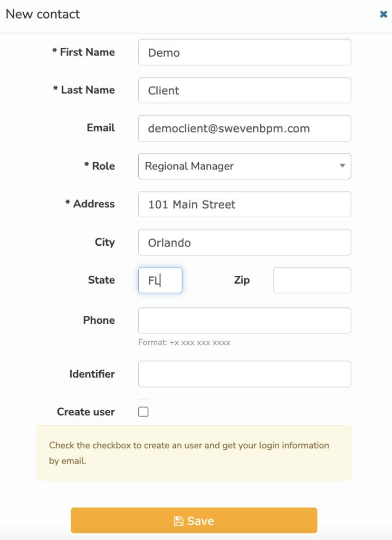
Task: Click the City field containing Orlando
Action: 245,243
